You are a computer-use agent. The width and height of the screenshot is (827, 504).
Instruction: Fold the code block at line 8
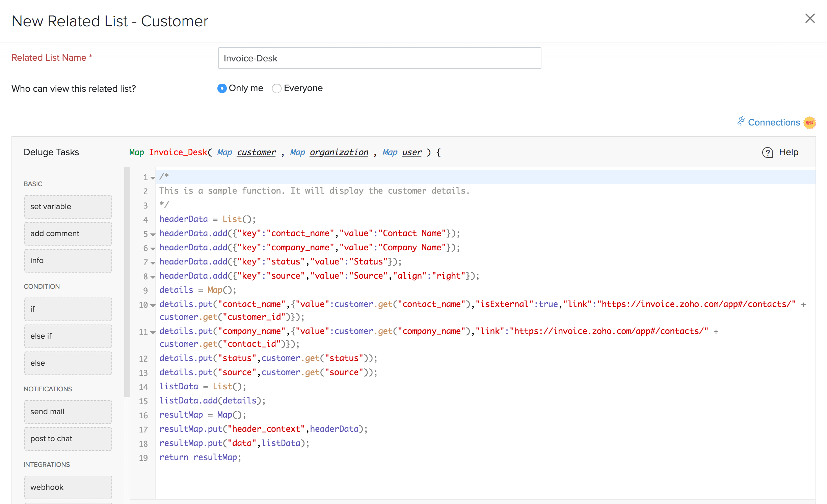pos(153,277)
